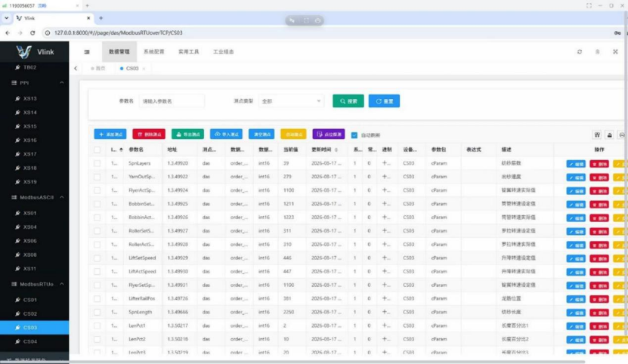Select the 首页 page tab
The image size is (628, 364).
click(x=98, y=69)
